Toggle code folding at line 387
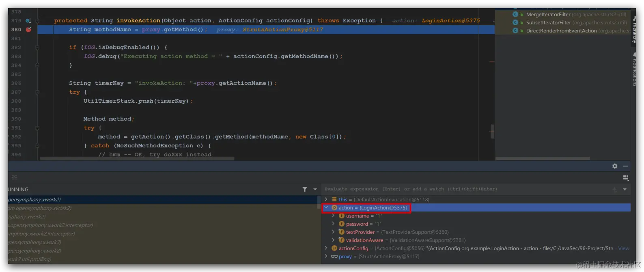Screen dimensions: 644x272 point(37,92)
